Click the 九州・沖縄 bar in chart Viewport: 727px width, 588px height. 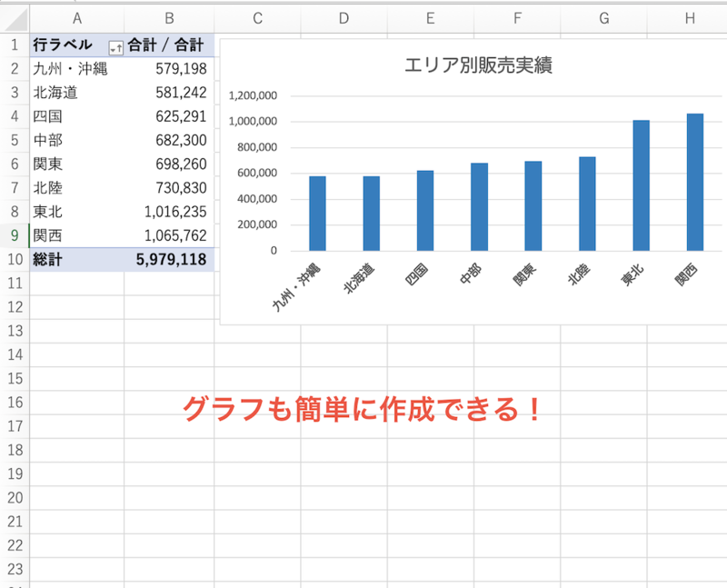317,214
